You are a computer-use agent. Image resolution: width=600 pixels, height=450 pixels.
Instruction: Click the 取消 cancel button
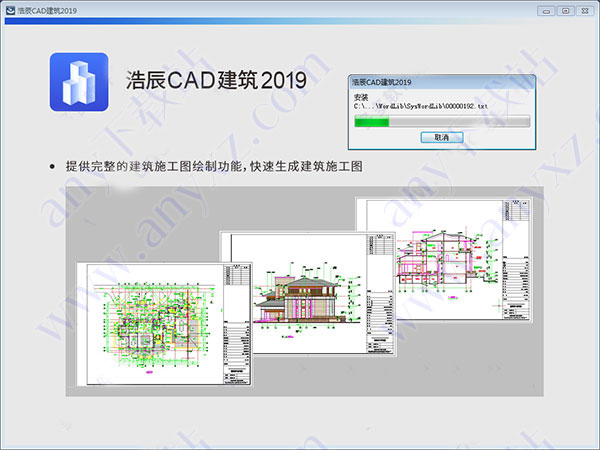pos(442,137)
